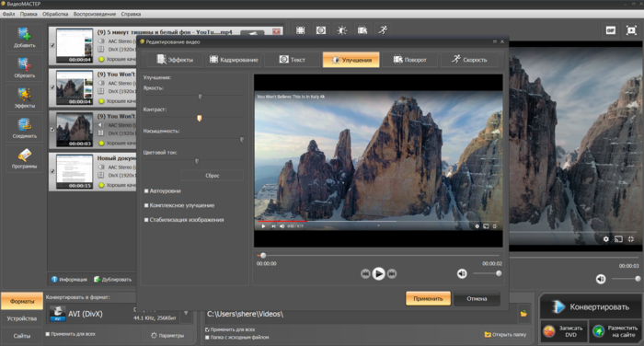Open the Правка menu
Screen dimensions: 644x346
29,14
